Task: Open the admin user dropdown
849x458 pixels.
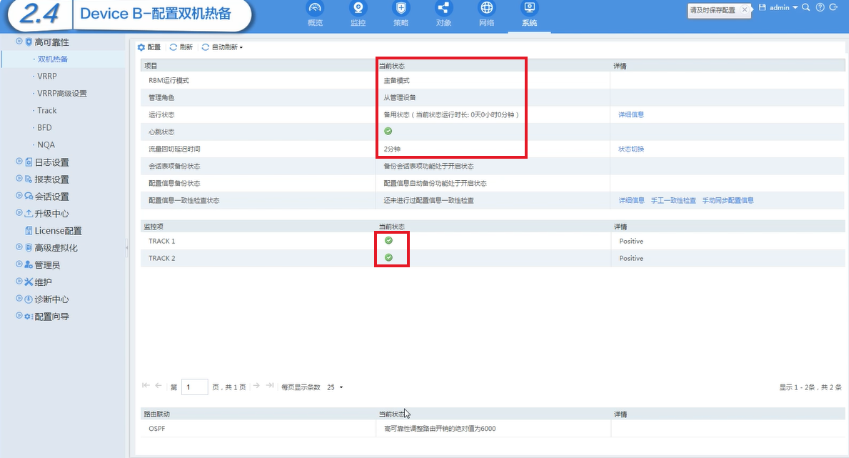Action: coord(783,8)
